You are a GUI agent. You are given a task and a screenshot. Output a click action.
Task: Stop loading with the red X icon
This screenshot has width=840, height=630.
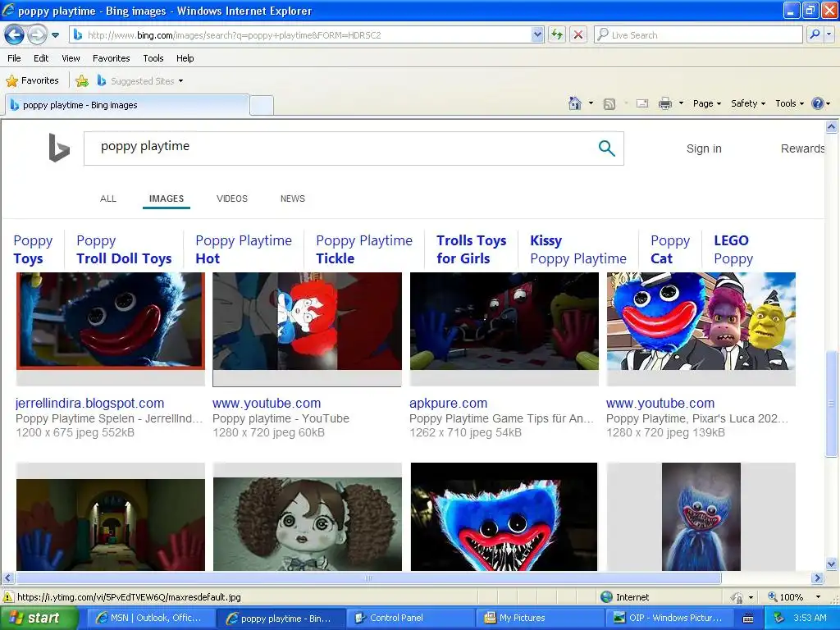click(x=578, y=34)
